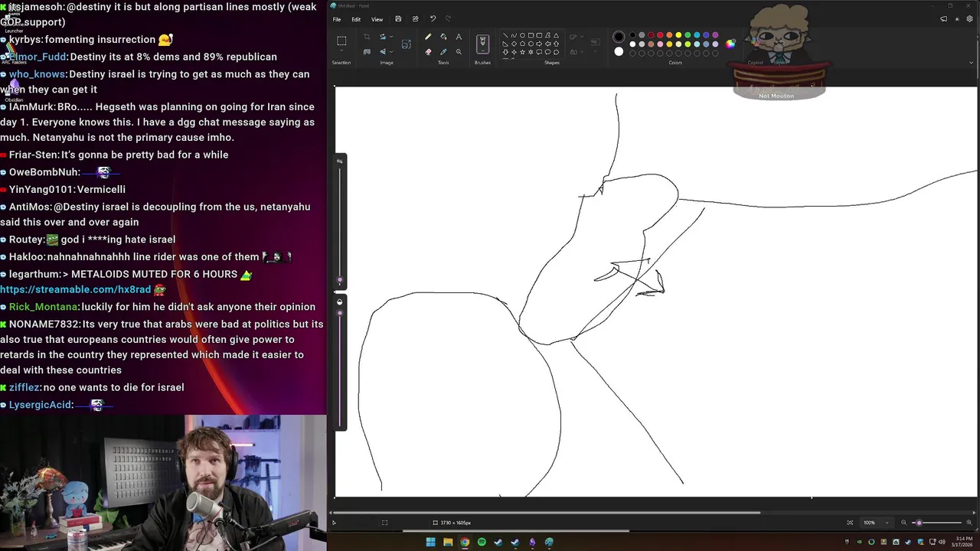Open File Explorer from the taskbar
The image size is (980, 551).
point(448,542)
